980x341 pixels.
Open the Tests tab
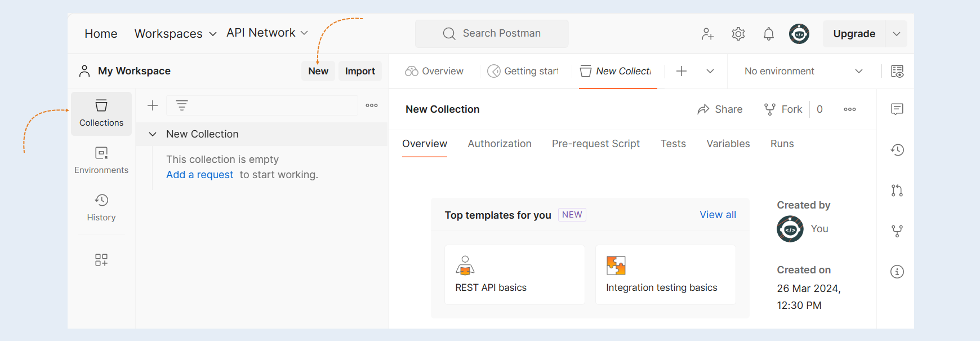[673, 144]
